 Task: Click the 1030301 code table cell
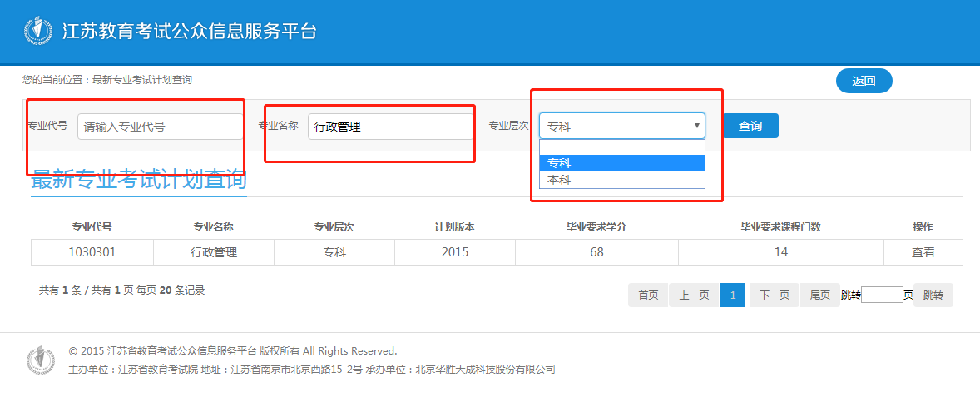(x=92, y=252)
